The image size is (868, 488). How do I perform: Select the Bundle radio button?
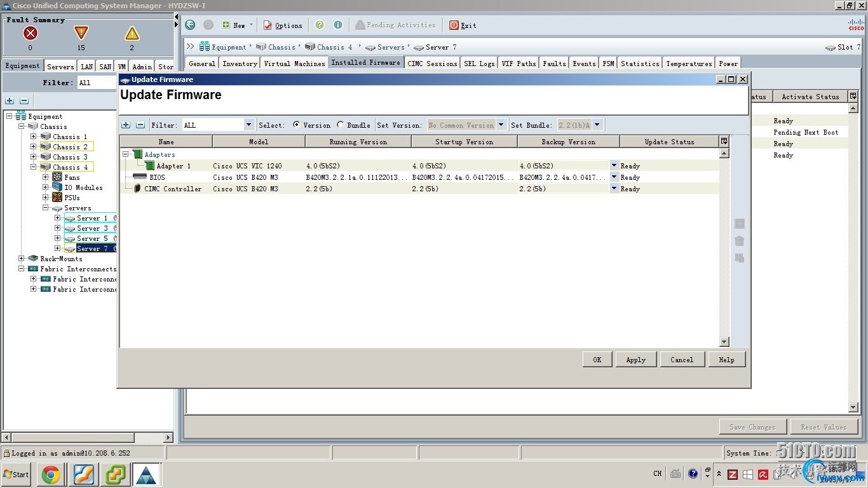pyautogui.click(x=341, y=125)
